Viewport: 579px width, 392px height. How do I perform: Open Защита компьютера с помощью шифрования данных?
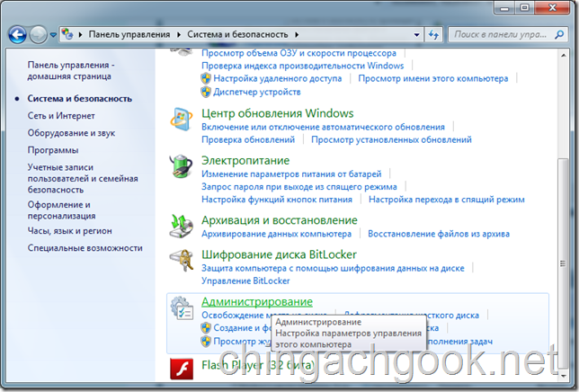[x=333, y=268]
